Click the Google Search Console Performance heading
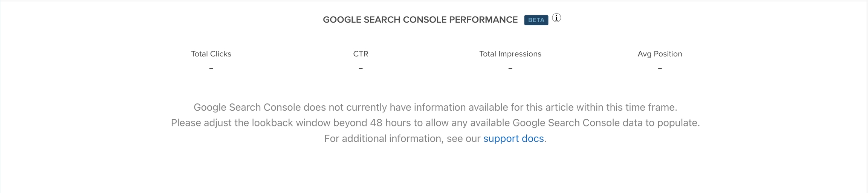868x193 pixels. pyautogui.click(x=420, y=20)
